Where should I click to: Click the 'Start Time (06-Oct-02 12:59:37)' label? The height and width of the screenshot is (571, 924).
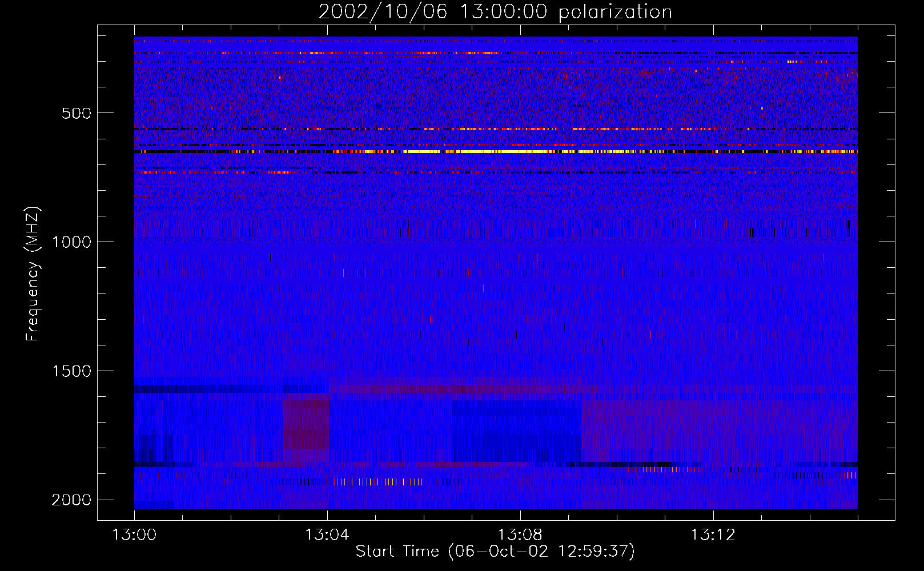[495, 552]
